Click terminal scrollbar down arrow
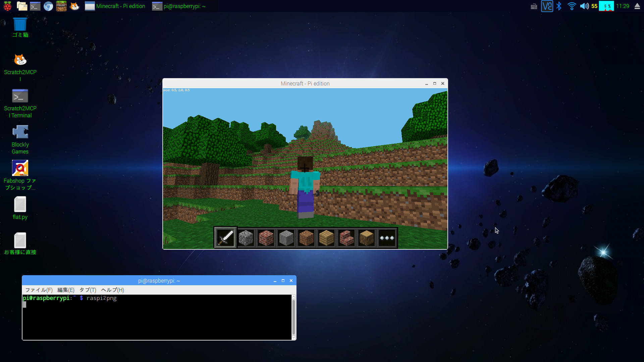This screenshot has height=362, width=644. 293,338
